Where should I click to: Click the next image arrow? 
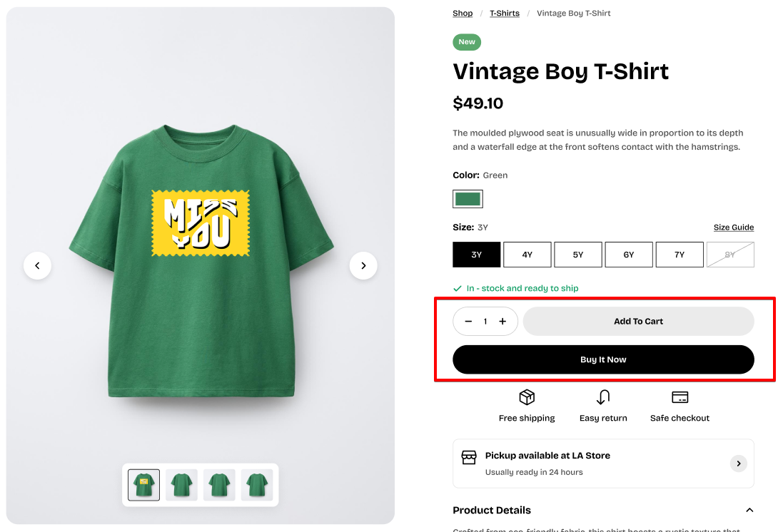coord(363,266)
